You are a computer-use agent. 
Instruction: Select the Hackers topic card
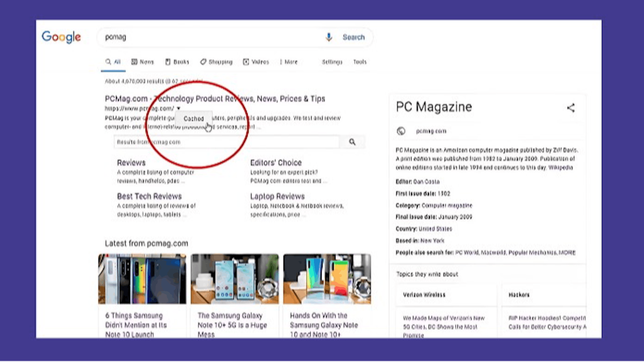pyautogui.click(x=544, y=295)
